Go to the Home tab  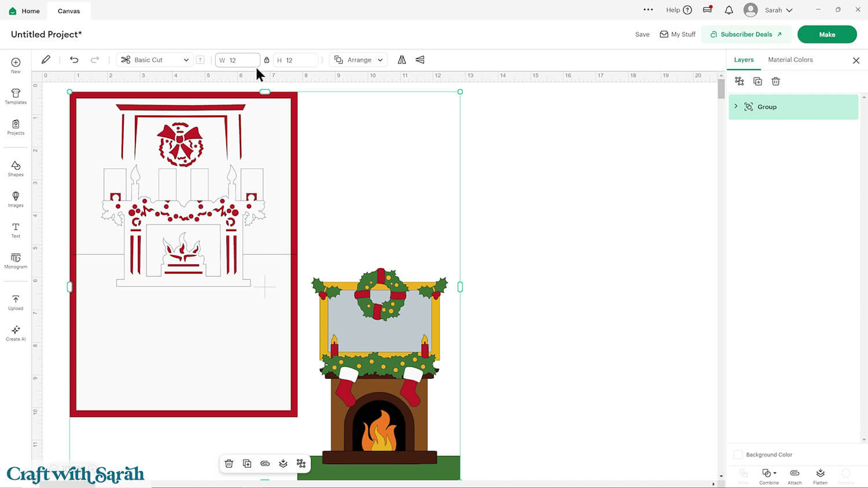(x=24, y=10)
